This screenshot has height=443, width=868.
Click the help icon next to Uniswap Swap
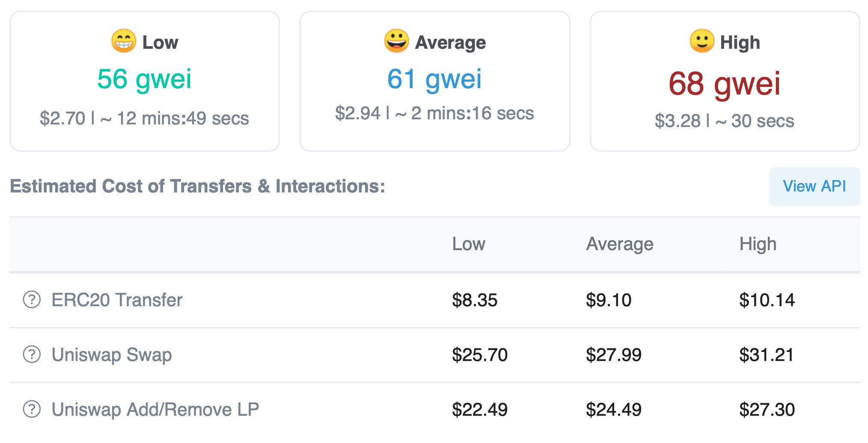point(32,354)
